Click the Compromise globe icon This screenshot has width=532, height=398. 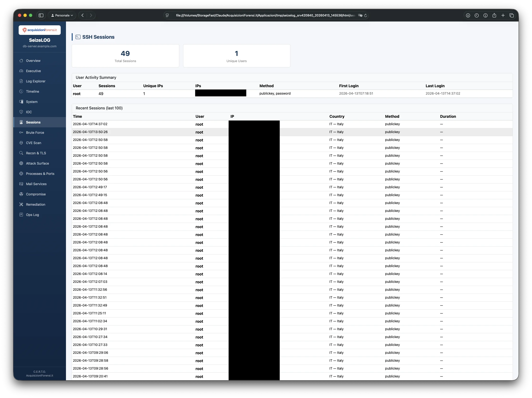(21, 194)
